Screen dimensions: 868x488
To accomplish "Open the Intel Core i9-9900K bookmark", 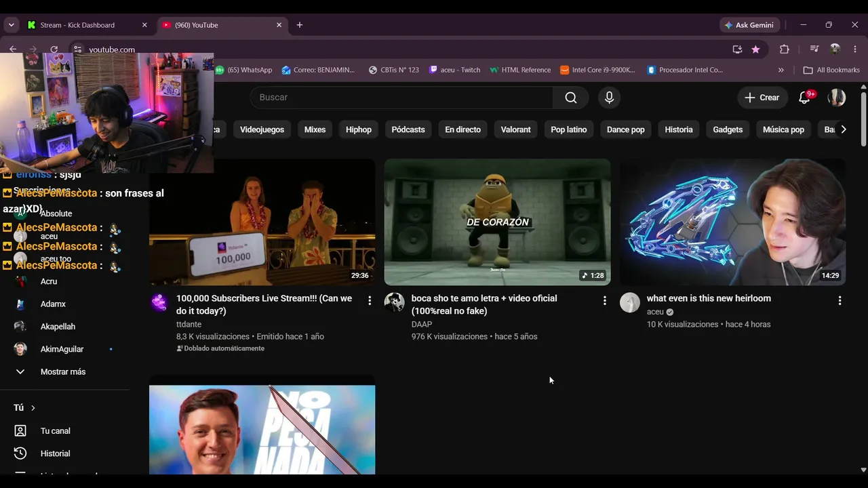I will pos(598,70).
